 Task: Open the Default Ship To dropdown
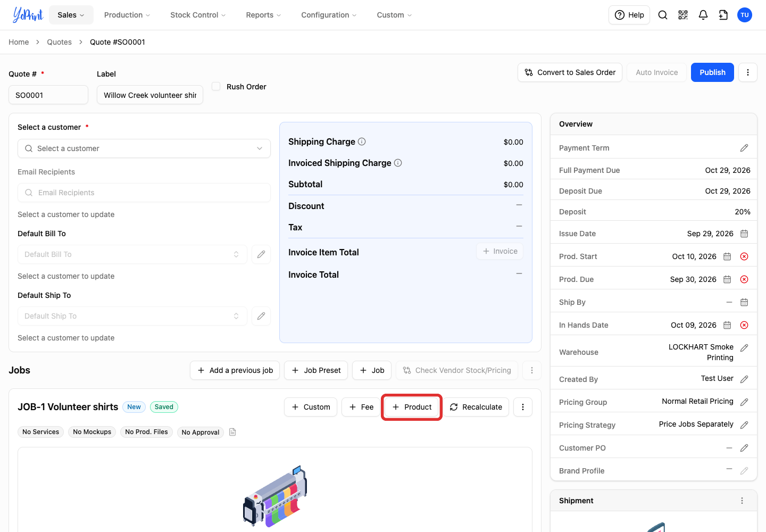coord(132,316)
